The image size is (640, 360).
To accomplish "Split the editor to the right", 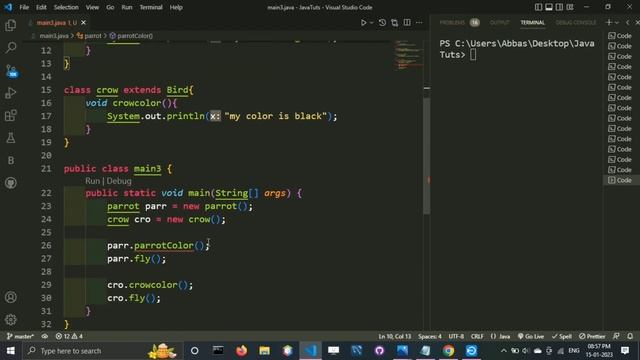I will (x=407, y=23).
